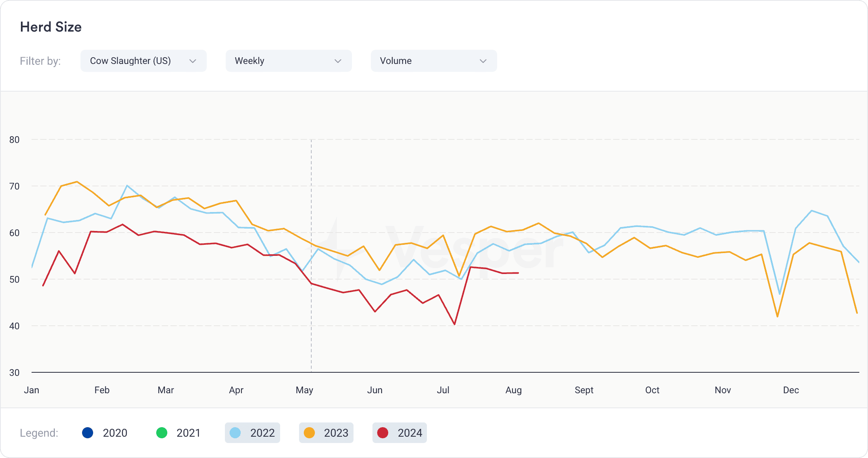Screen dimensions: 868x458
Task: Click the Jan label on x-axis
Action: click(x=32, y=390)
